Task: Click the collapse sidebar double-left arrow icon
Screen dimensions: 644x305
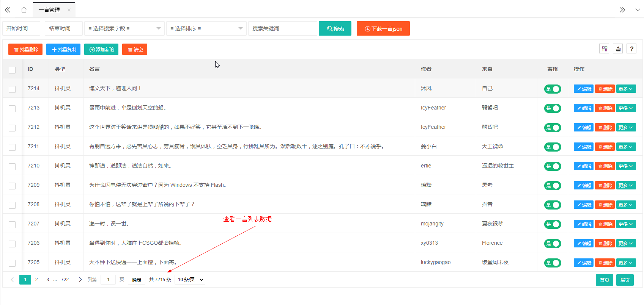Action: click(7, 10)
